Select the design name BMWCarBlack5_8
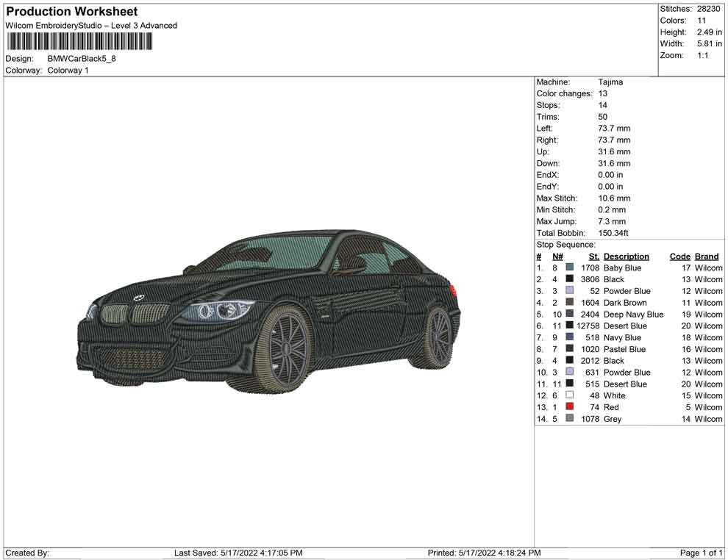 [x=82, y=59]
